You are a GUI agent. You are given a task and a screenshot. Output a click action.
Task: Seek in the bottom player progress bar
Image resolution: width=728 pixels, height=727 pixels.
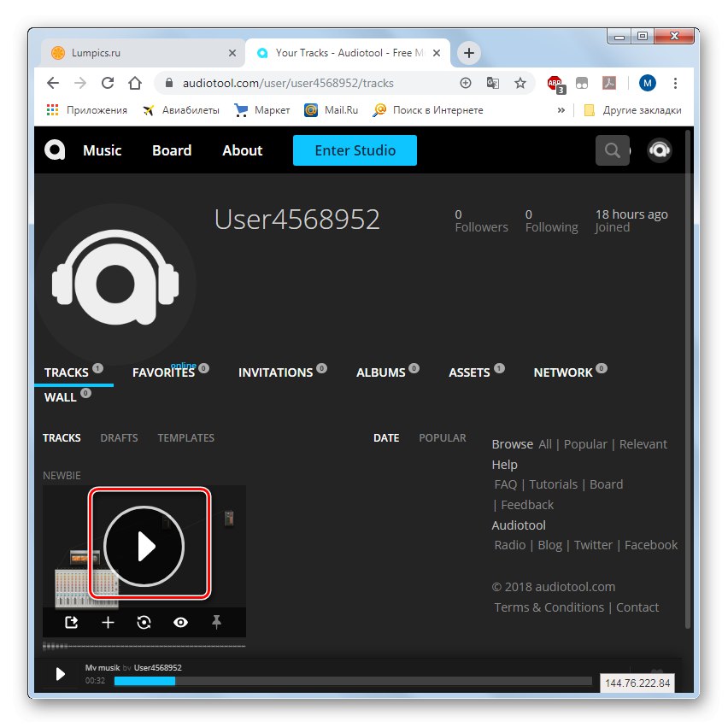tap(353, 681)
